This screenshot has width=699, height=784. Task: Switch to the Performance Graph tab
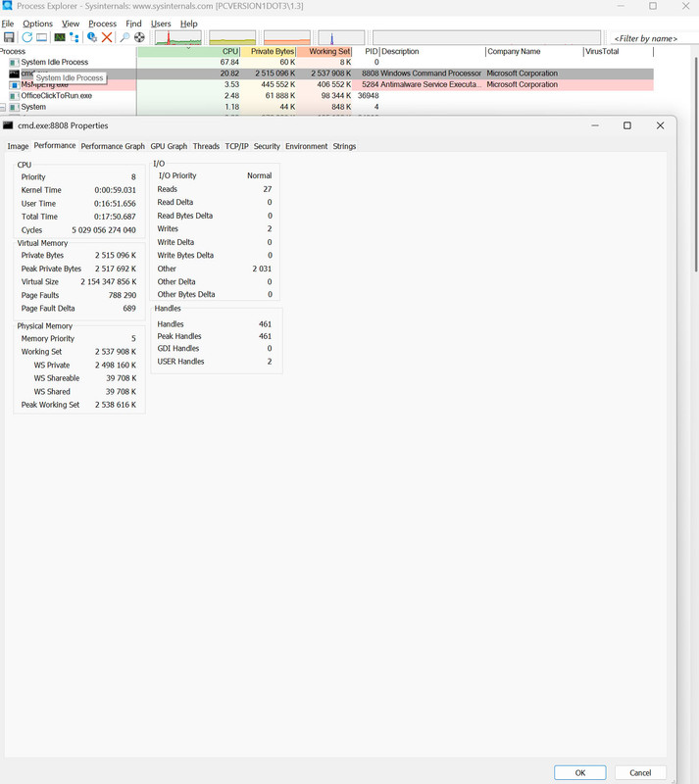(x=113, y=146)
